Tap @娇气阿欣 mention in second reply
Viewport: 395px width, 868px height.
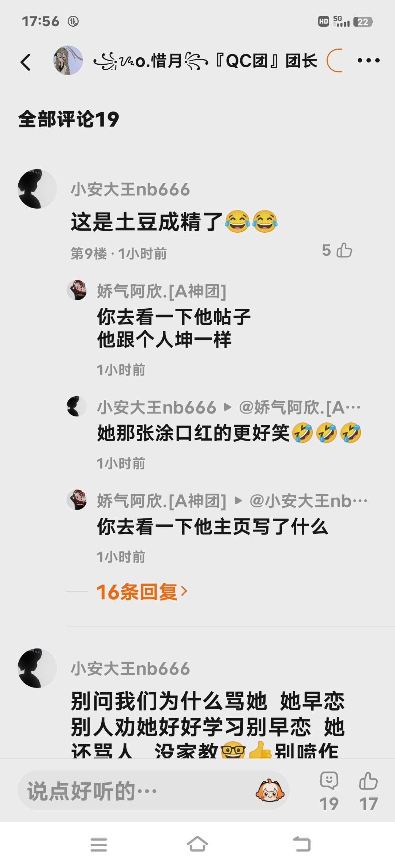tap(300, 407)
